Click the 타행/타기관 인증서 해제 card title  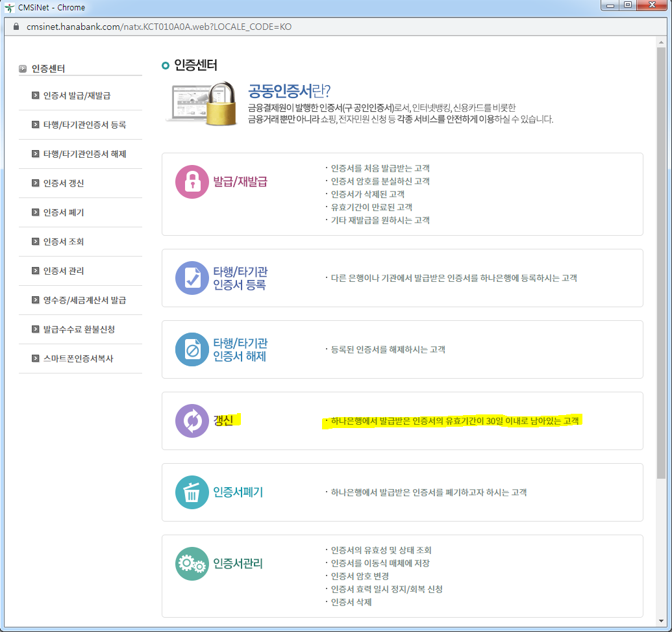pos(240,349)
